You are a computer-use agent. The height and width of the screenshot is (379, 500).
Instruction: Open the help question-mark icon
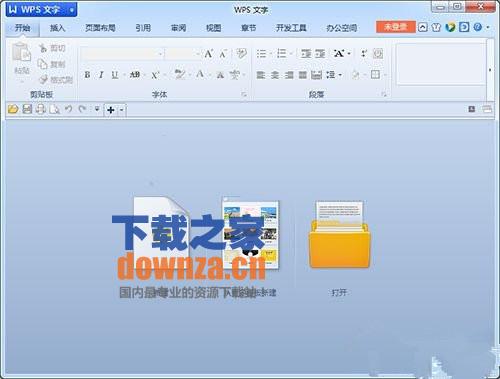coord(478,27)
